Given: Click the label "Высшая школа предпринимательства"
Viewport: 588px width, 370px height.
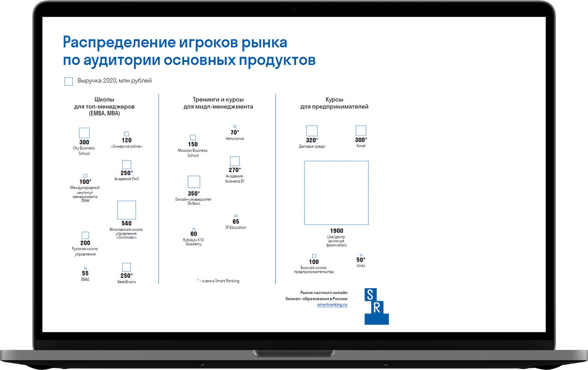Looking at the screenshot, I should pos(314,270).
